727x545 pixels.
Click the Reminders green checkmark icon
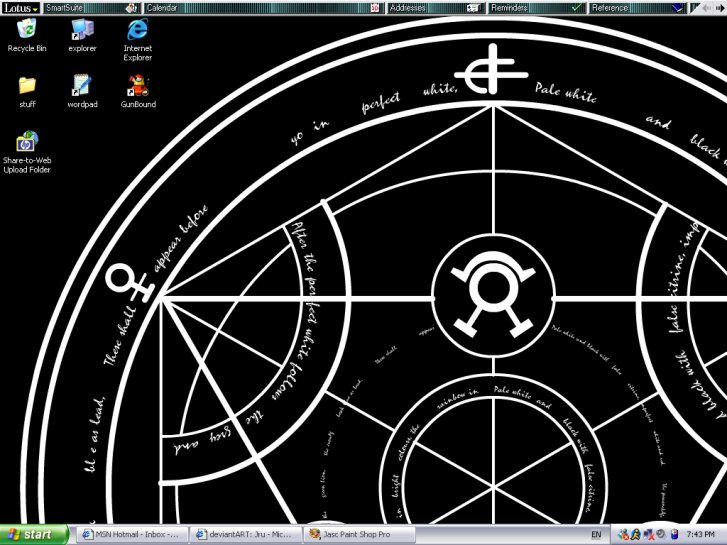pos(576,8)
